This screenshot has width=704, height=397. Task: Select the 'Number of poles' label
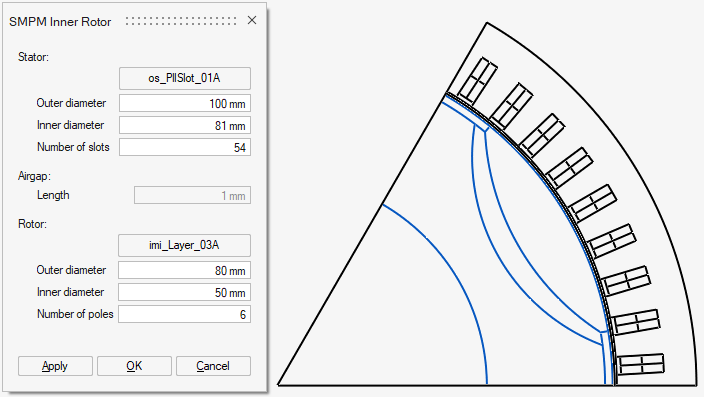[x=75, y=314]
